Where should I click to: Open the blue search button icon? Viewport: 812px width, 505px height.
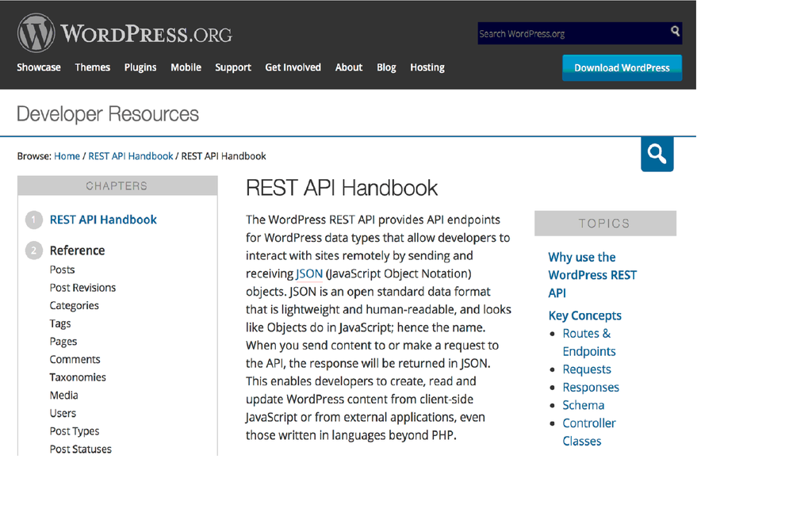pos(657,154)
